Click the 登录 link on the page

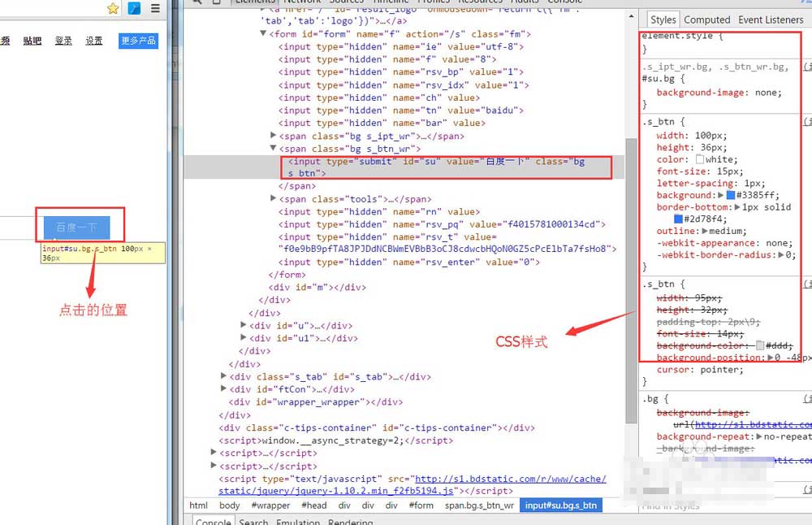tap(63, 41)
